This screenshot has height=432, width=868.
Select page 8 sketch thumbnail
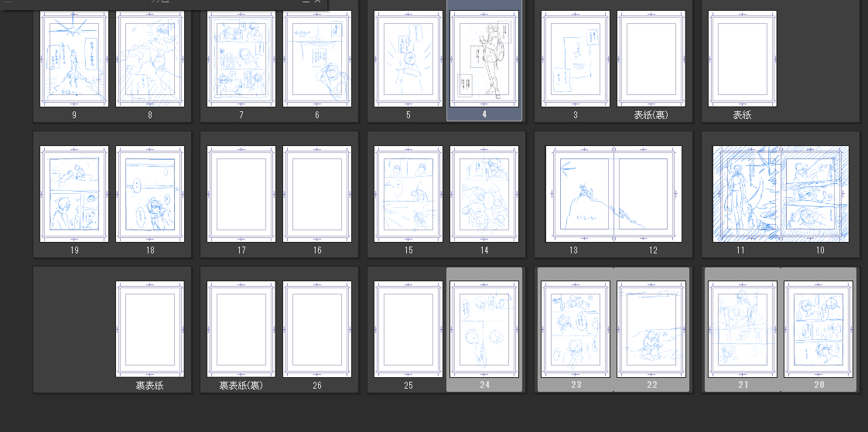pos(150,59)
